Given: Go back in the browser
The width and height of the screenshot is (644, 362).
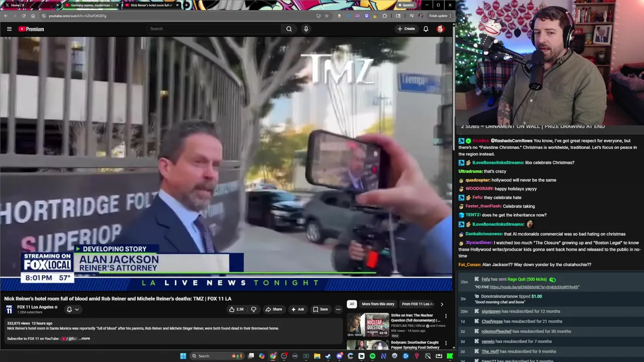Looking at the screenshot, I should pos(6,16).
